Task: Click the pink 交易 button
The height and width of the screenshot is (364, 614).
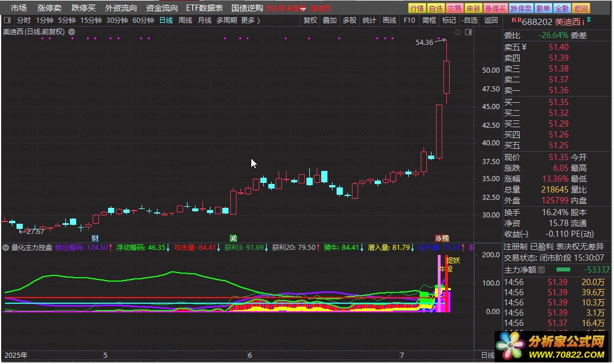Action: tap(454, 8)
